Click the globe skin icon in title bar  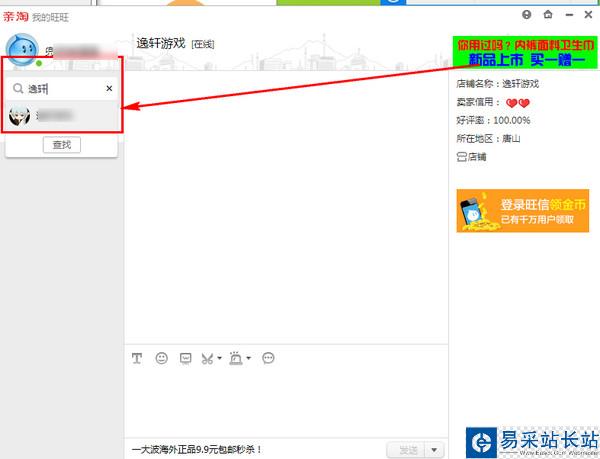click(527, 15)
